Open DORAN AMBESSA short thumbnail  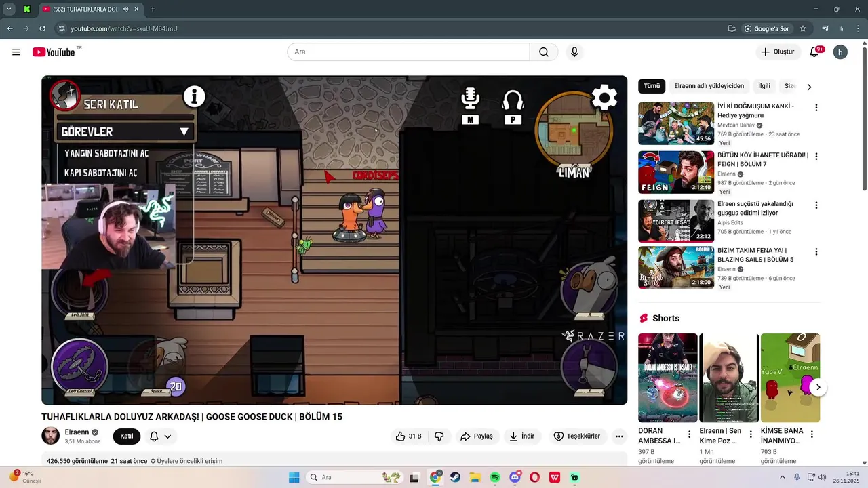click(x=668, y=378)
